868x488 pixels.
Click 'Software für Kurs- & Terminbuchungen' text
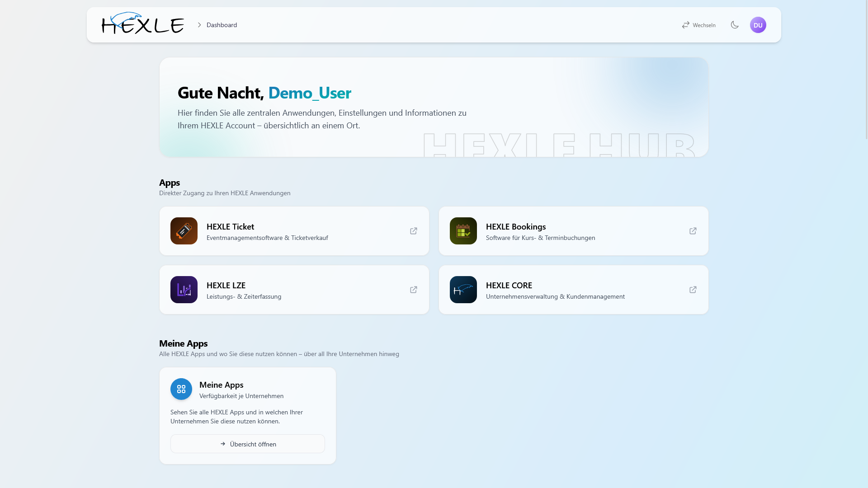tap(540, 238)
